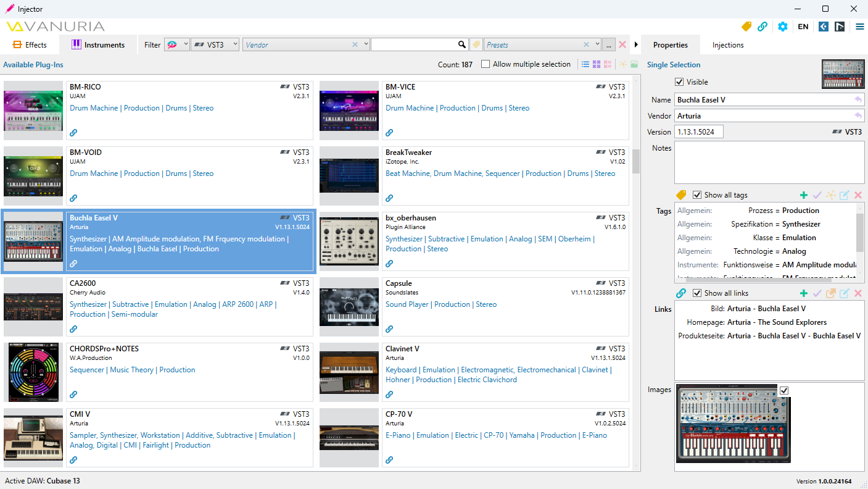Open the links manager icon in top toolbar
This screenshot has width=868, height=489.
pos(763,27)
